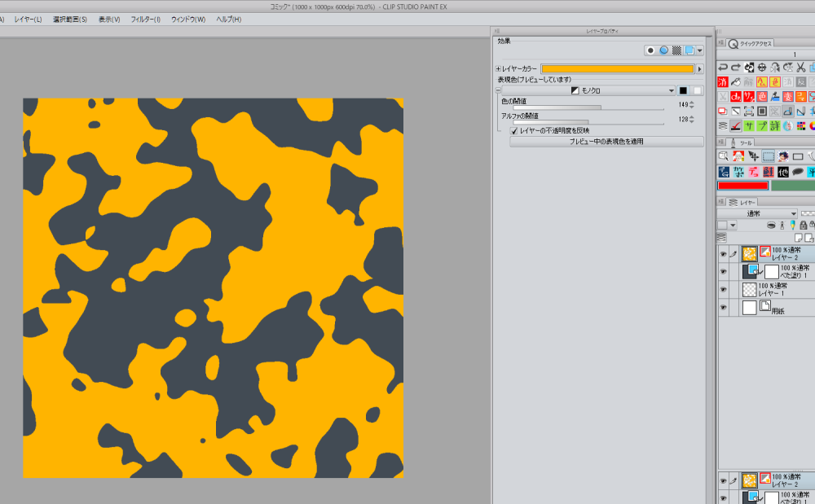Screen dimensions: 815x504
Task: Click the green 詳 icon in Quick Access
Action: pos(774,125)
